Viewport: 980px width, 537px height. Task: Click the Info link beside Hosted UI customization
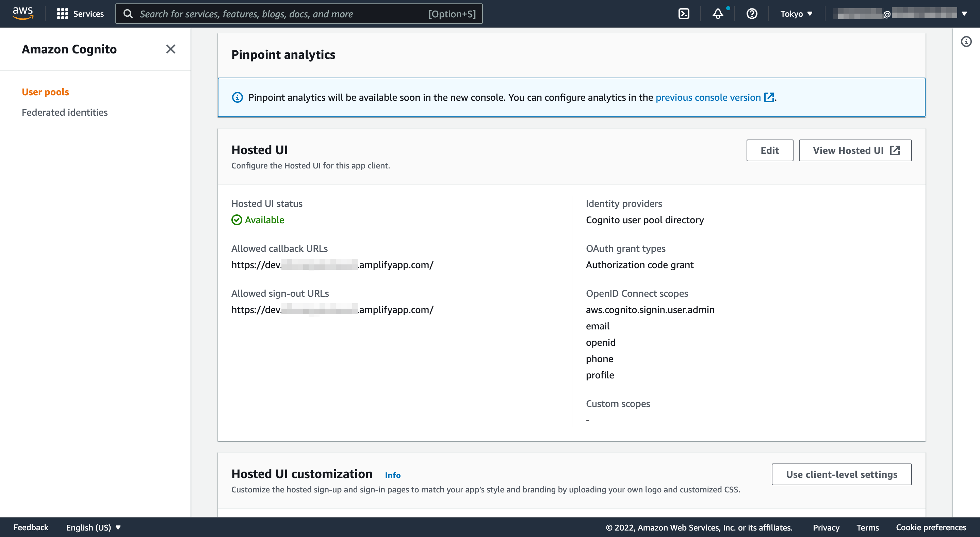tap(393, 475)
